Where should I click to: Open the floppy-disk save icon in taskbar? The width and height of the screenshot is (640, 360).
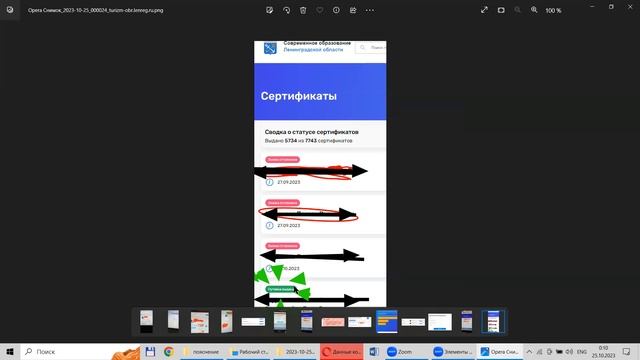pyautogui.click(x=150, y=351)
